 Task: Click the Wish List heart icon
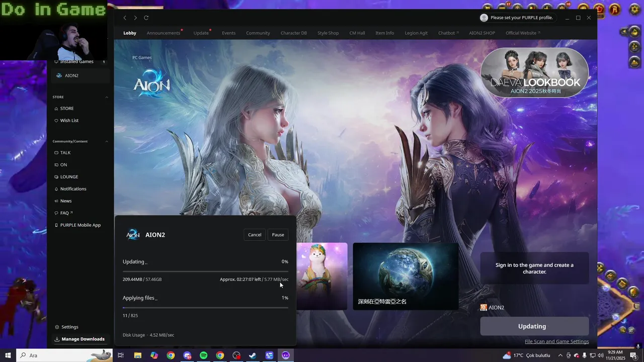56,121
